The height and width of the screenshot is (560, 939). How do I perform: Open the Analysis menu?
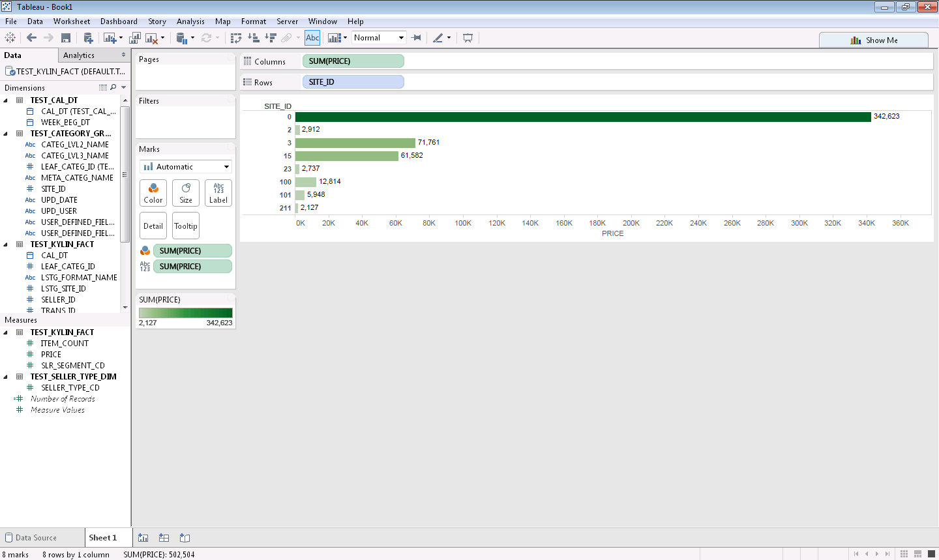190,22
